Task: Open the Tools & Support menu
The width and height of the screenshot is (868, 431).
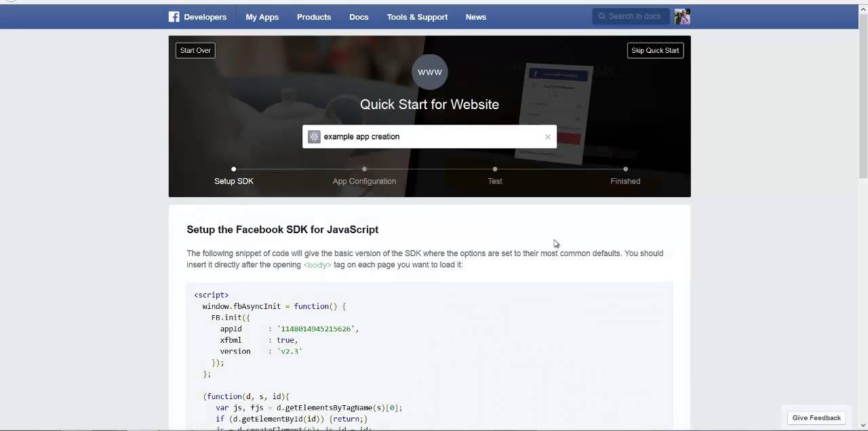Action: click(x=417, y=17)
